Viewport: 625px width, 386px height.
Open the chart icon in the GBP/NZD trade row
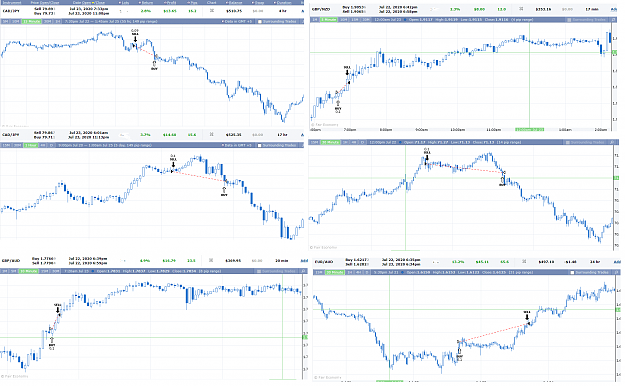(x=521, y=9)
